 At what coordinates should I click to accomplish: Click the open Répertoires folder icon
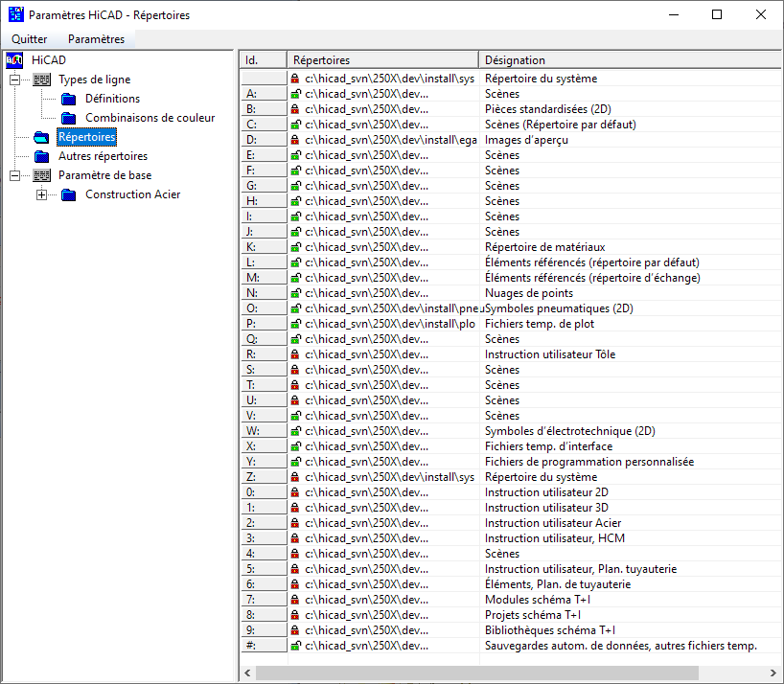point(41,137)
